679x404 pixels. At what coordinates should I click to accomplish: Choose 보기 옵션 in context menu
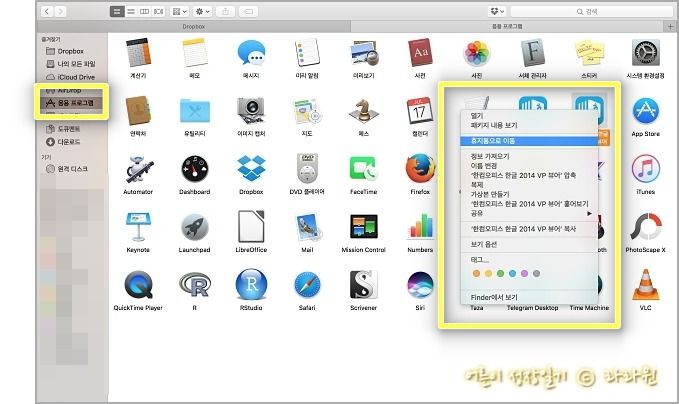click(x=483, y=245)
